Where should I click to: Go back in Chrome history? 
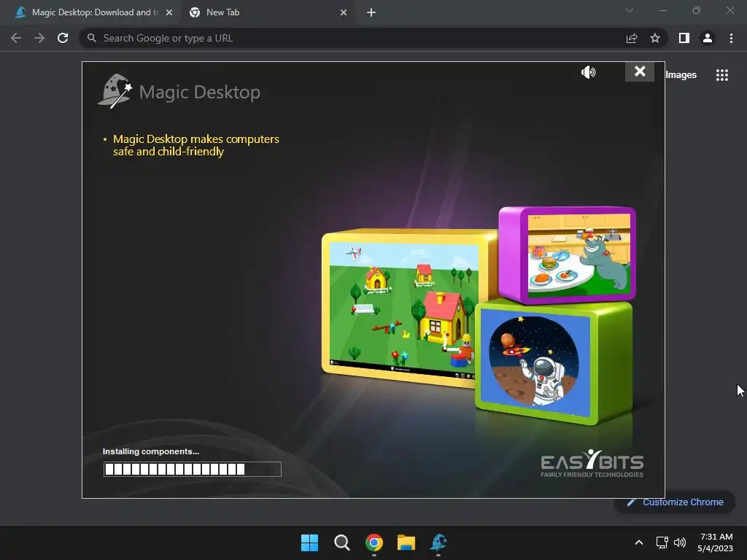click(16, 38)
